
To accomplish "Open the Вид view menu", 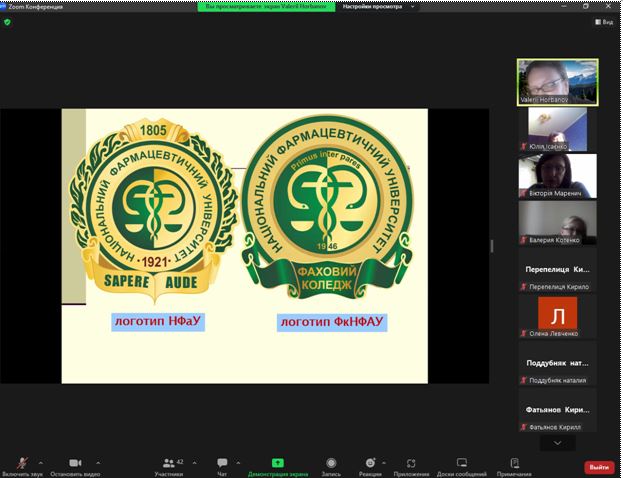I will click(x=604, y=22).
